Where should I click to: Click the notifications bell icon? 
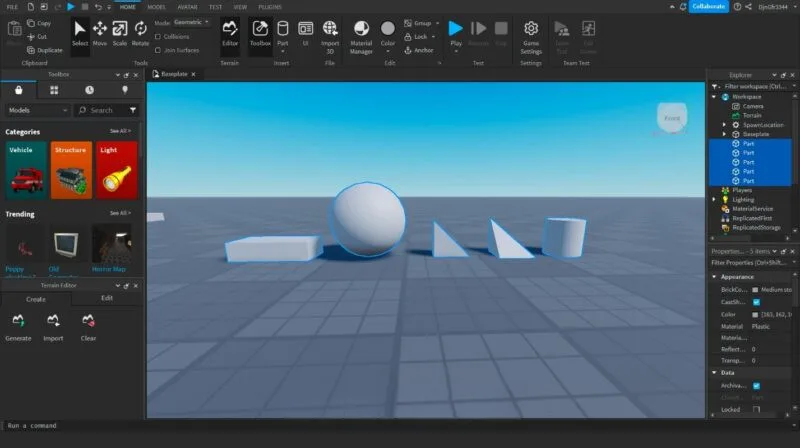[683, 7]
